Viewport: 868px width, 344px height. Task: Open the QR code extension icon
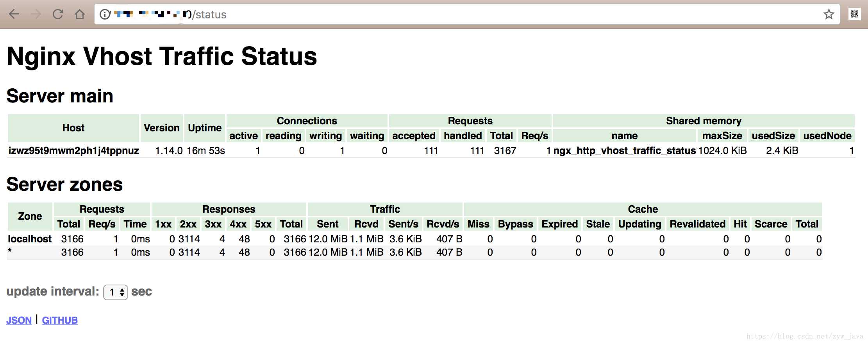854,14
